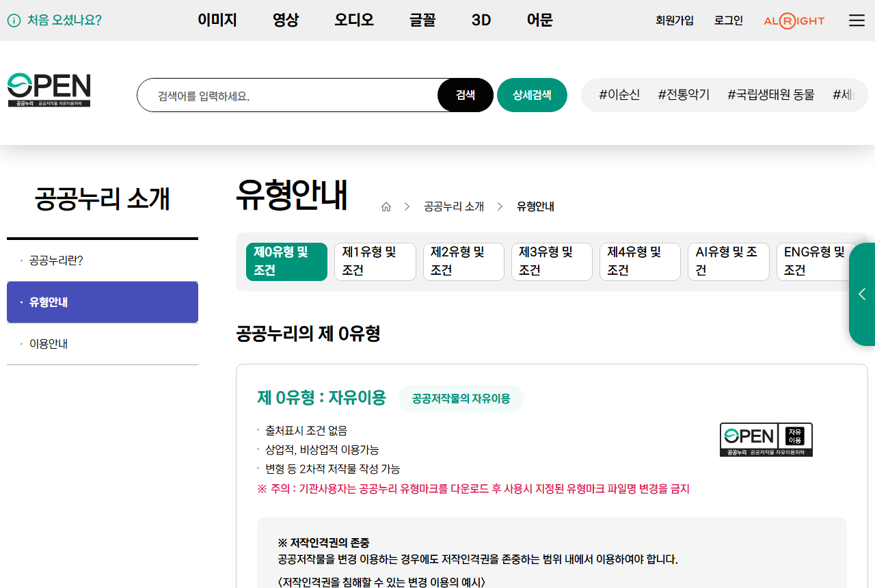
Task: Click the info icon beside 처음 오셨나요?
Action: pyautogui.click(x=14, y=21)
